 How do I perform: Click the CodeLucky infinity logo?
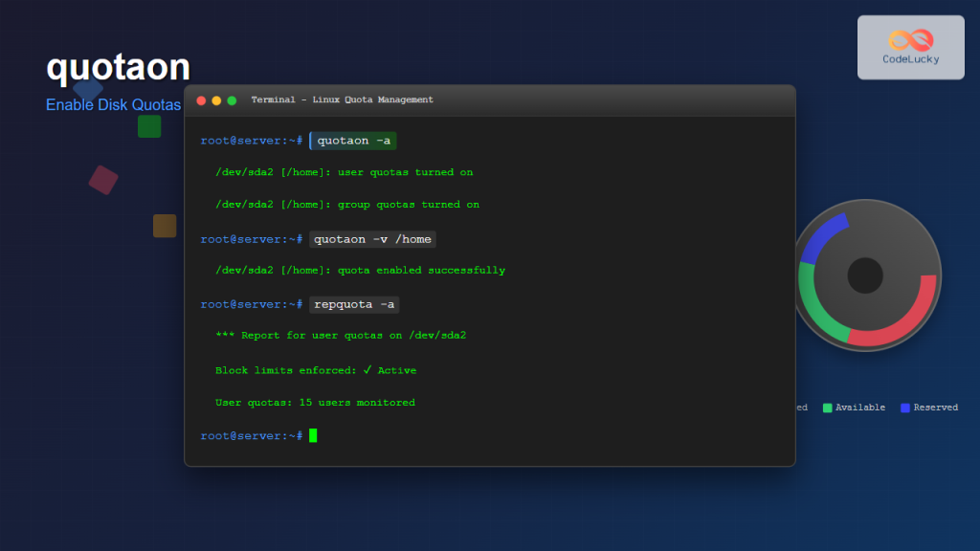coord(911,40)
